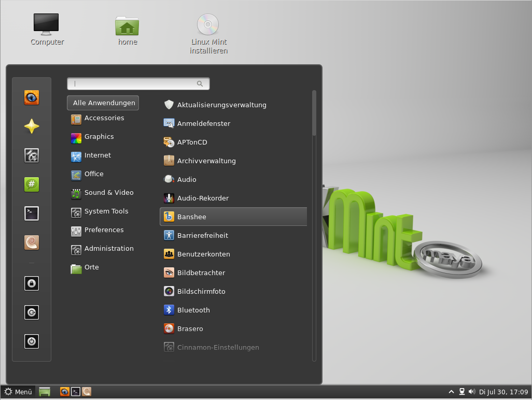Select the Sound & Video category
The width and height of the screenshot is (532, 400).
109,193
